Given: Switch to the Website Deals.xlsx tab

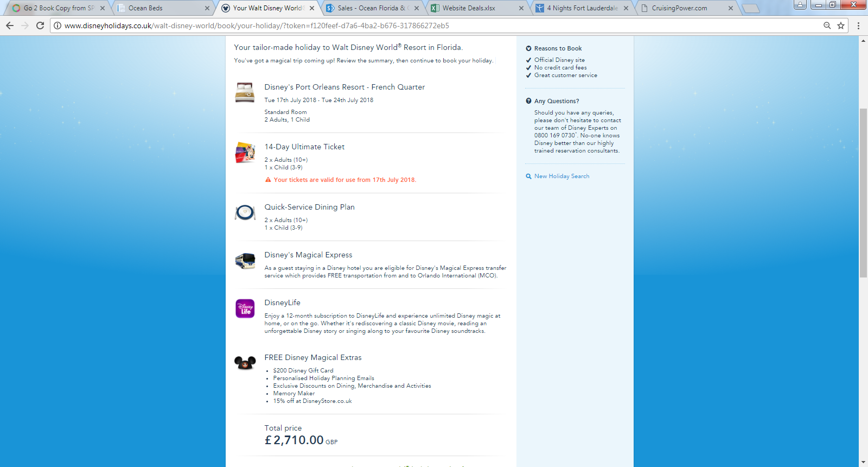Looking at the screenshot, I should pyautogui.click(x=477, y=8).
